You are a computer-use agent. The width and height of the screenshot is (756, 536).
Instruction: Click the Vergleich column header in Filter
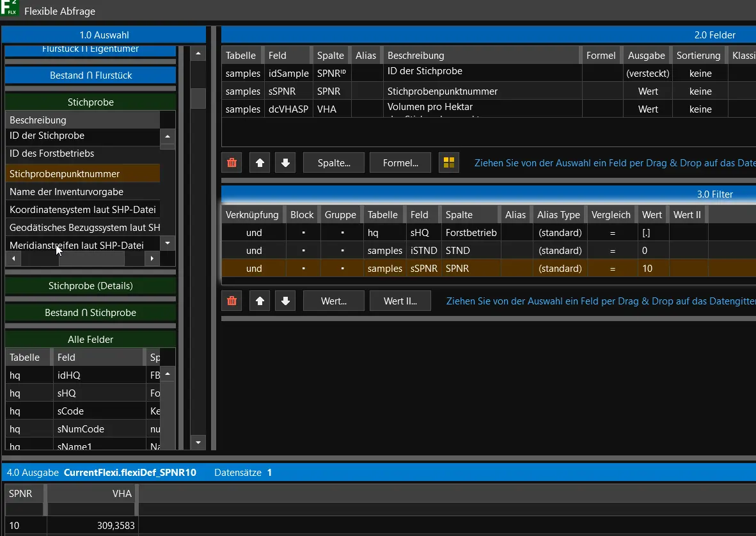[x=611, y=215]
